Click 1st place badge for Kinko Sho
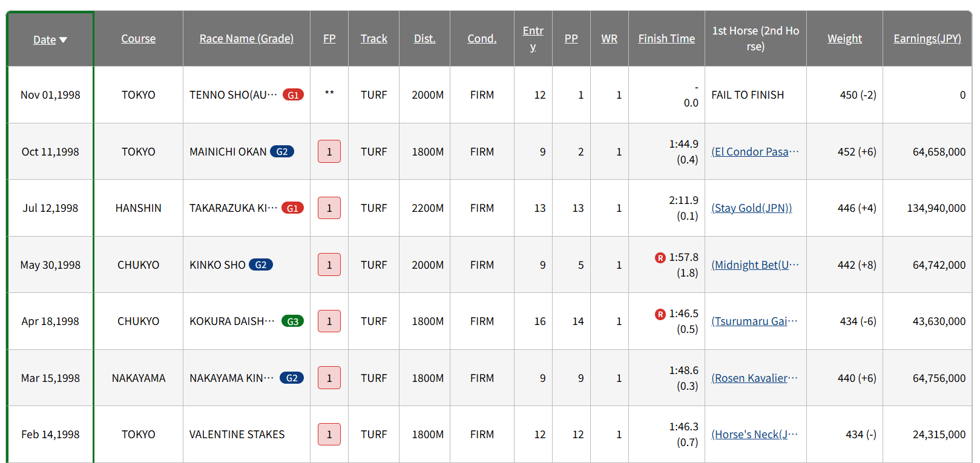Viewport: 980px width, 463px height. (x=329, y=264)
